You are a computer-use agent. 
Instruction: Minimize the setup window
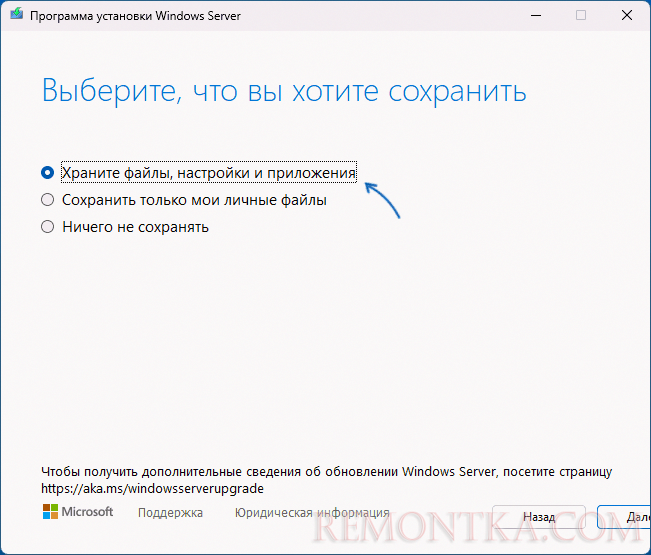point(536,16)
